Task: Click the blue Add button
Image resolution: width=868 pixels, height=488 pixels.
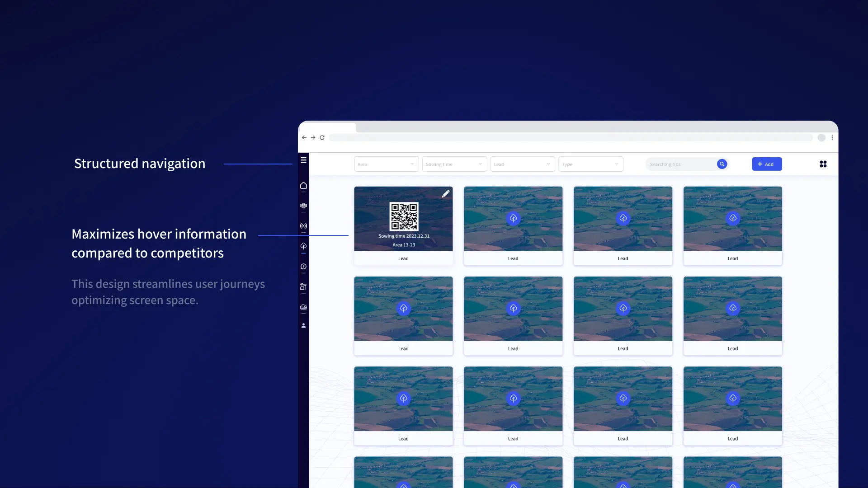Action: (766, 164)
